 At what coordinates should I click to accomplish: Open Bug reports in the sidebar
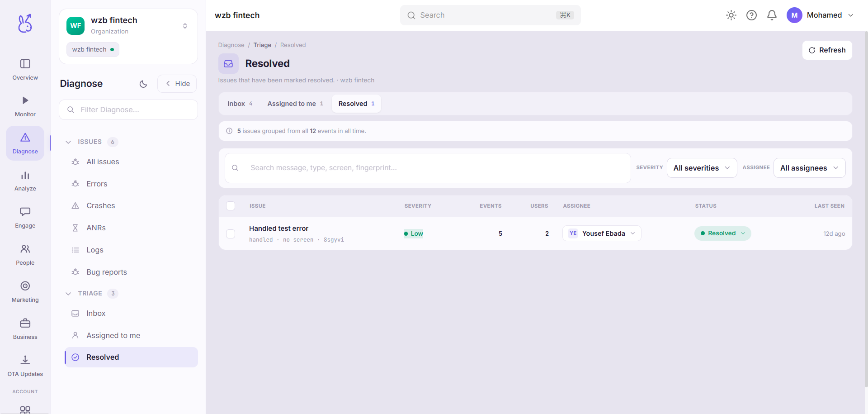[131, 272]
